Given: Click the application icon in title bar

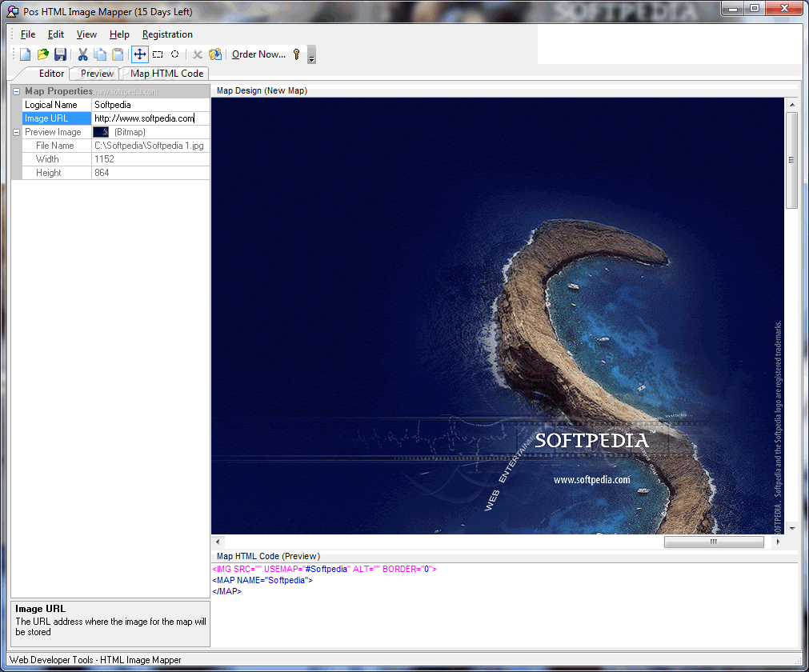Looking at the screenshot, I should (x=12, y=11).
